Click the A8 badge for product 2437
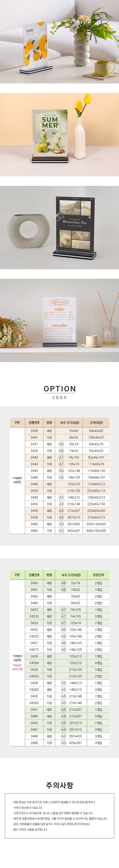 tap(61, 444)
